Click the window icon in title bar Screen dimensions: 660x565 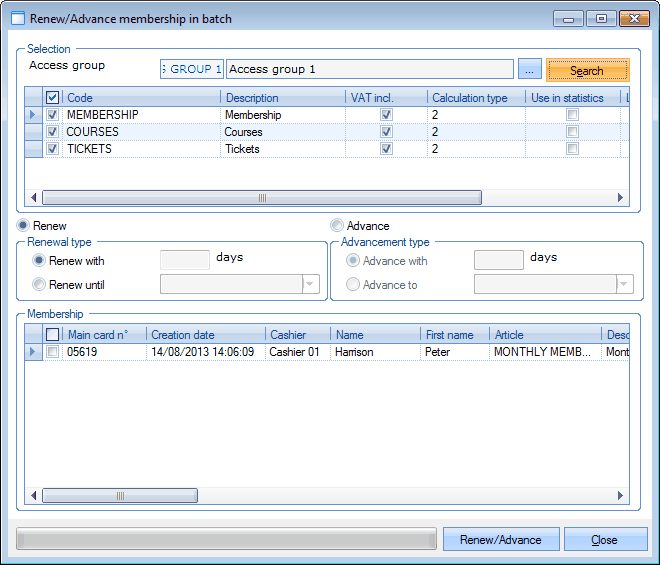click(x=17, y=18)
